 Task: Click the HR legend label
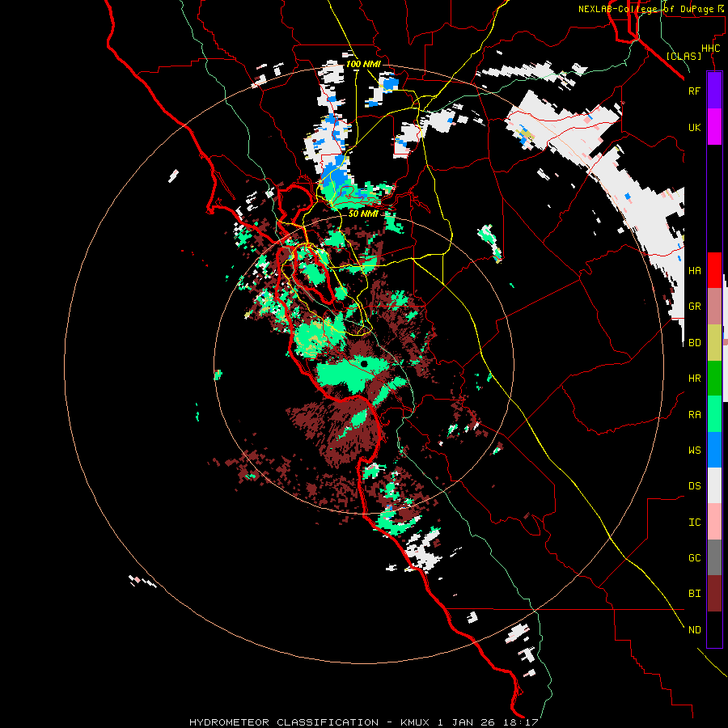click(694, 379)
